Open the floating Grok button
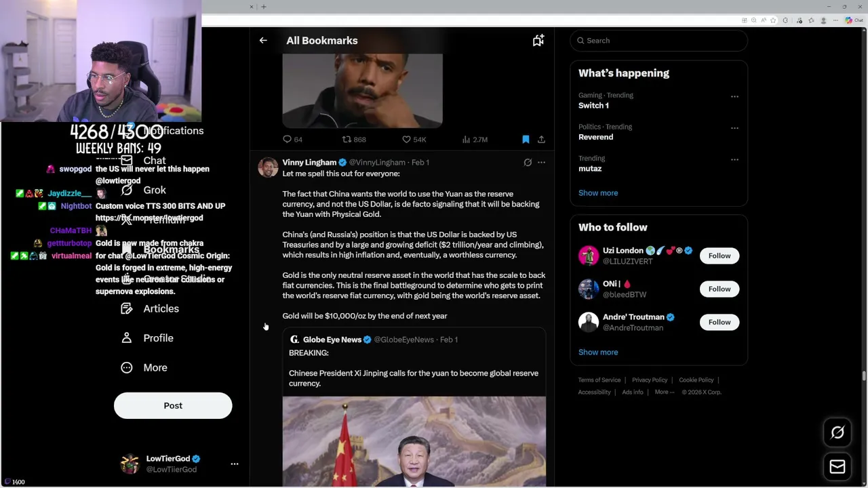The height and width of the screenshot is (488, 868). 837,432
